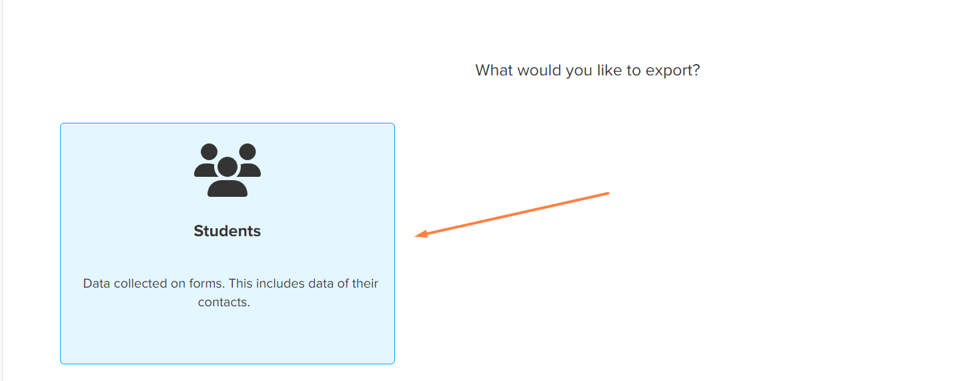Click the left person silhouette in group icon
Screen dimensions: 980x381
click(205, 161)
